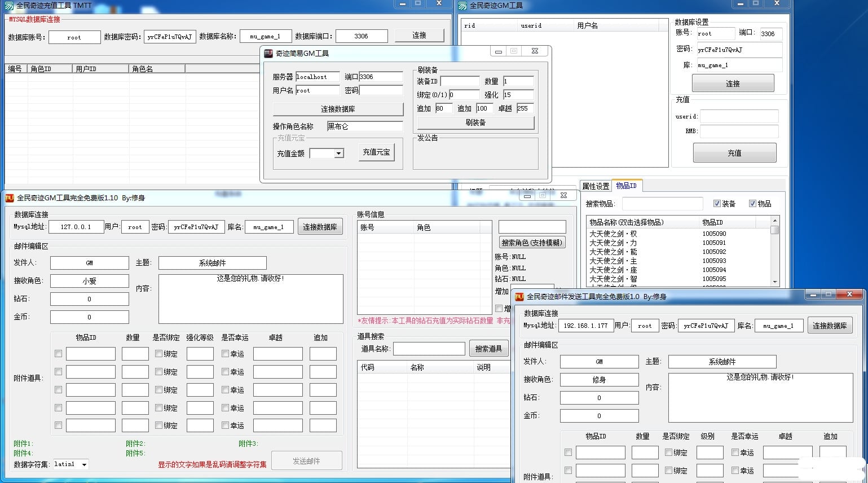The height and width of the screenshot is (483, 868).
Task: Click 数据库端口 field in 充值工具 TMTT
Action: click(362, 36)
